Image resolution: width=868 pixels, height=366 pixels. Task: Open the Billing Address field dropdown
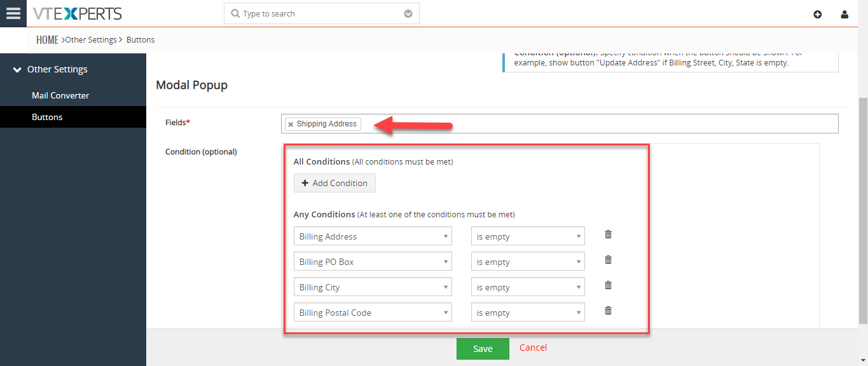[x=373, y=236]
